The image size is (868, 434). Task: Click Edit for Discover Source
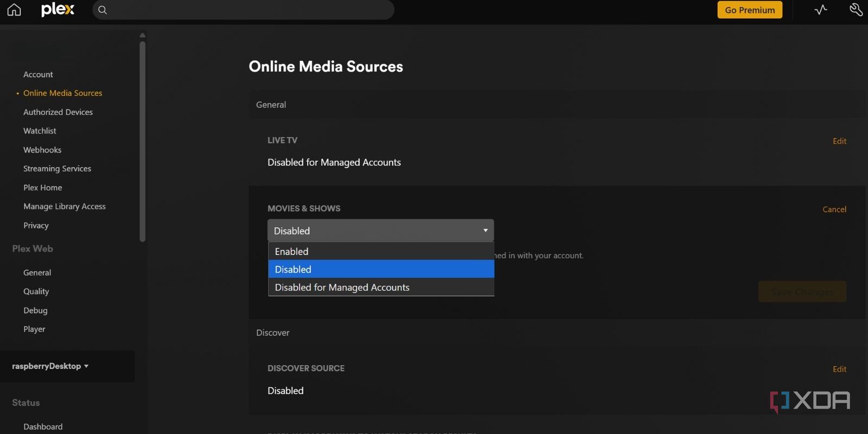839,369
